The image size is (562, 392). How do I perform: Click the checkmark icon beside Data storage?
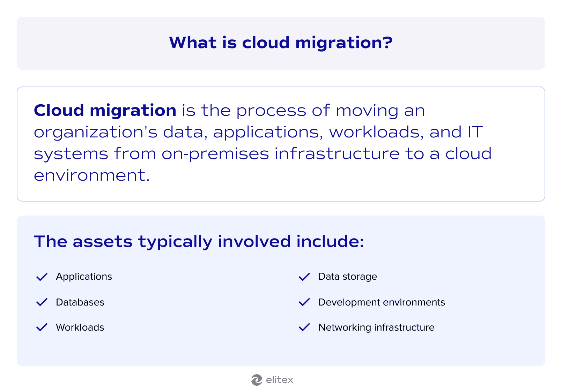[x=304, y=277]
